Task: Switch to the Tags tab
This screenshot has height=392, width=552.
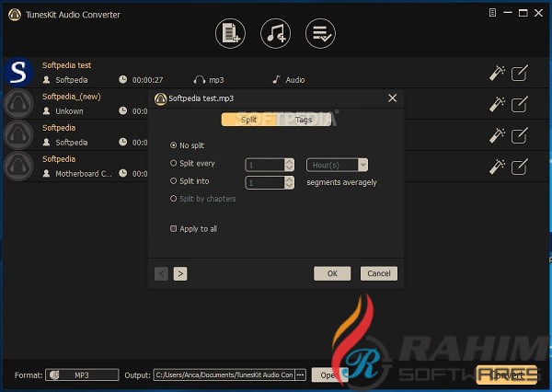Action: pyautogui.click(x=304, y=120)
